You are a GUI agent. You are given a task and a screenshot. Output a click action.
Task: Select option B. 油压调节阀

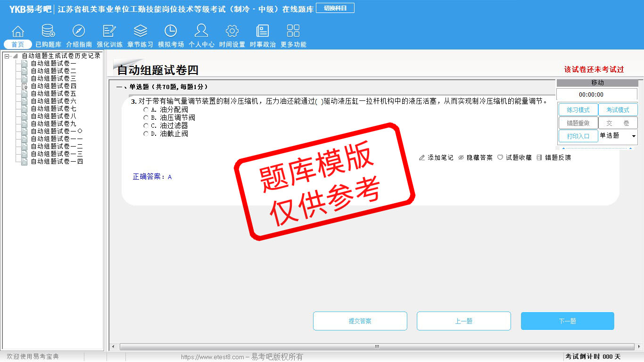146,118
